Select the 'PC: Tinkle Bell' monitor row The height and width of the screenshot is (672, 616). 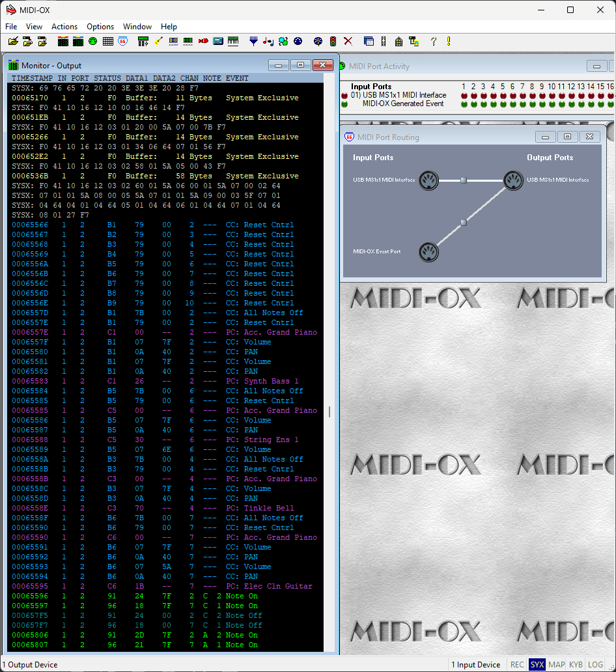(x=165, y=508)
